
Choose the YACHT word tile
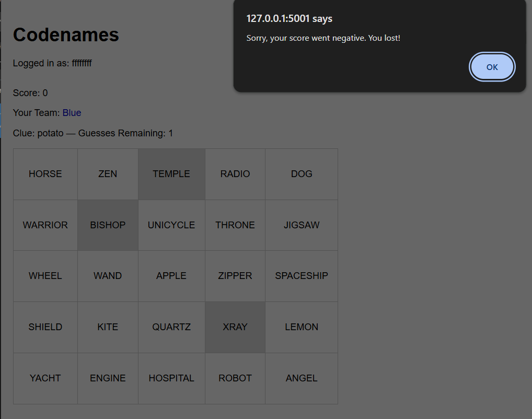45,378
